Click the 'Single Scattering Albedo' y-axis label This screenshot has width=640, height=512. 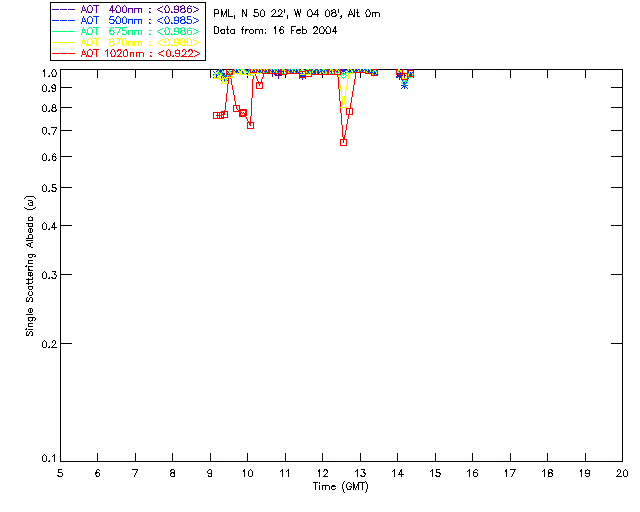click(30, 266)
